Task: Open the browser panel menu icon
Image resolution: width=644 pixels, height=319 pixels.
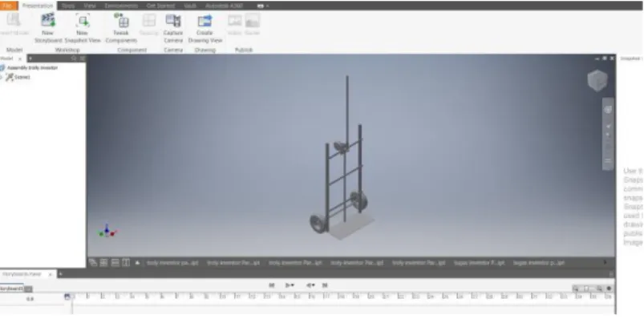Action: 82,59
